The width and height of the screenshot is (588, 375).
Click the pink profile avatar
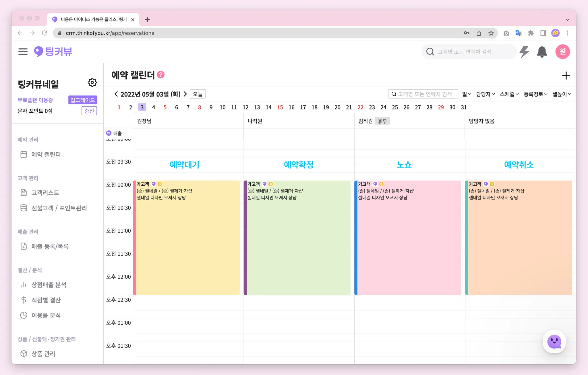[562, 52]
